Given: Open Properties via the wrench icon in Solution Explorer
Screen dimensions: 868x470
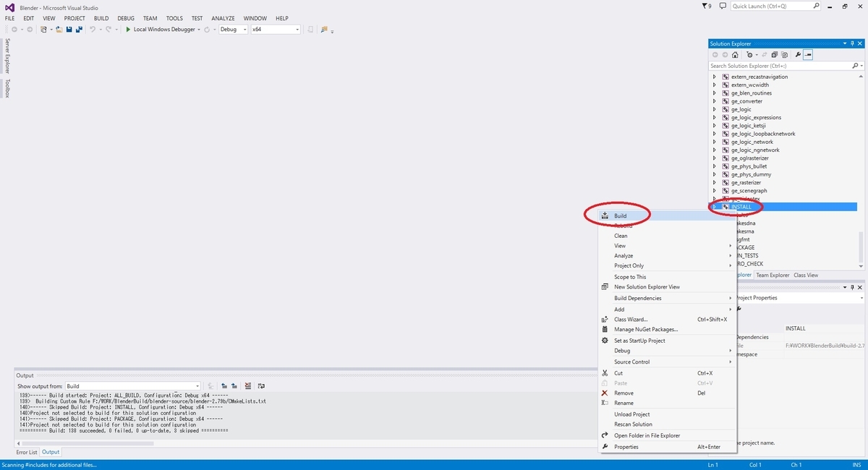Looking at the screenshot, I should 799,55.
